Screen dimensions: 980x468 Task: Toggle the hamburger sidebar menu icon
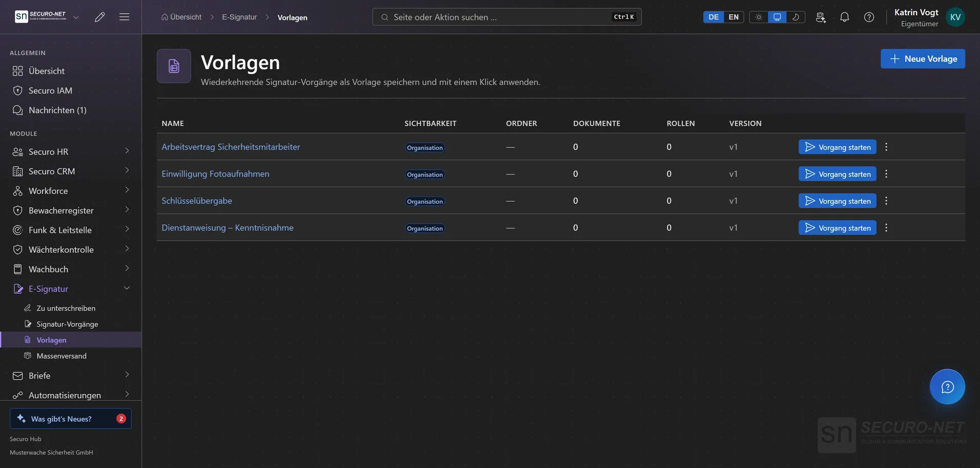[124, 17]
